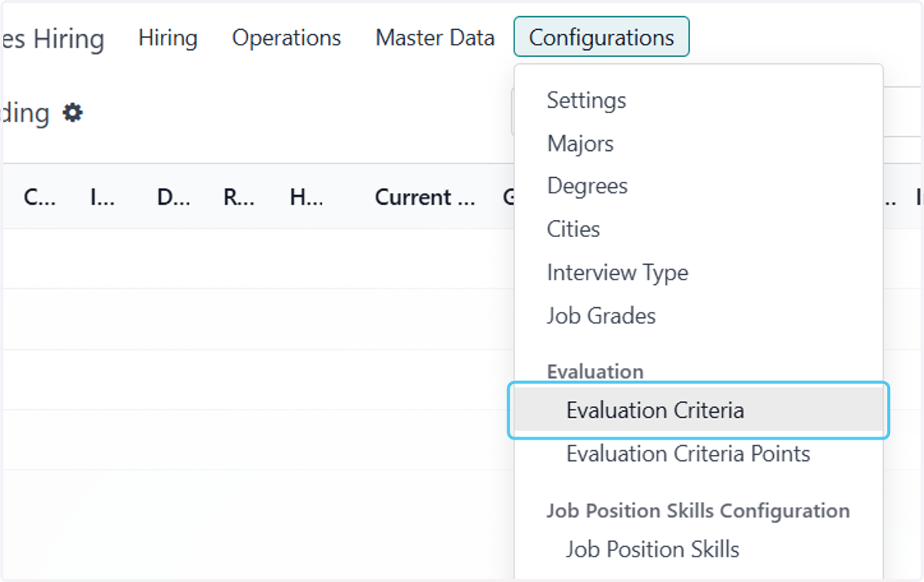This screenshot has width=924, height=582.
Task: Open Evaluation Criteria Points
Action: 688,453
